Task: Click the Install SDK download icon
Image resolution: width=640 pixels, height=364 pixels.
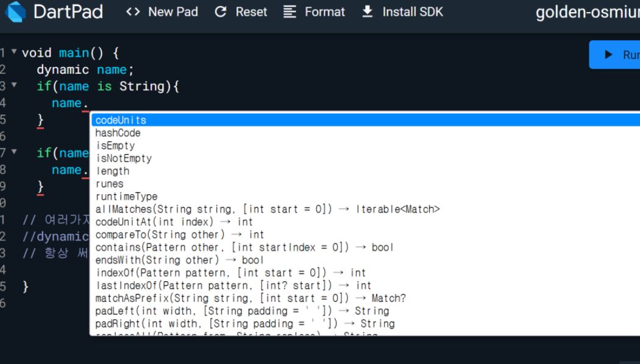Action: (368, 12)
